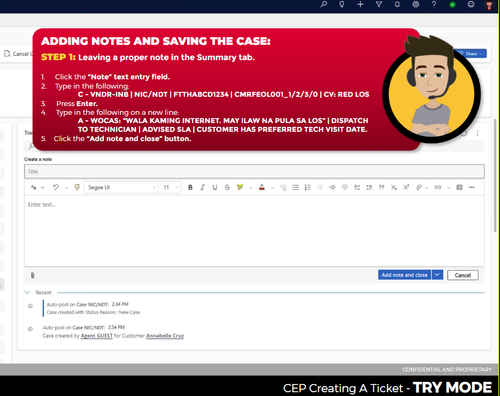The height and width of the screenshot is (396, 500).
Task: Click the question mark help icon
Action: point(434,4)
